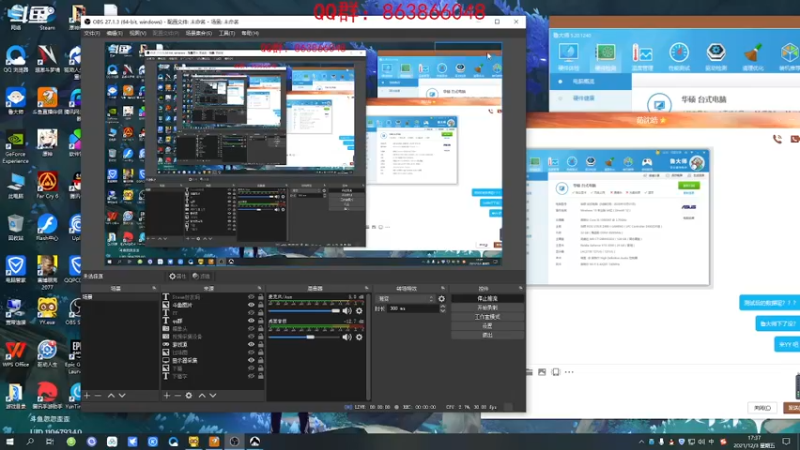Enable 工作室模式 in controls panel
Viewport: 800px width, 450px height.
(487, 317)
